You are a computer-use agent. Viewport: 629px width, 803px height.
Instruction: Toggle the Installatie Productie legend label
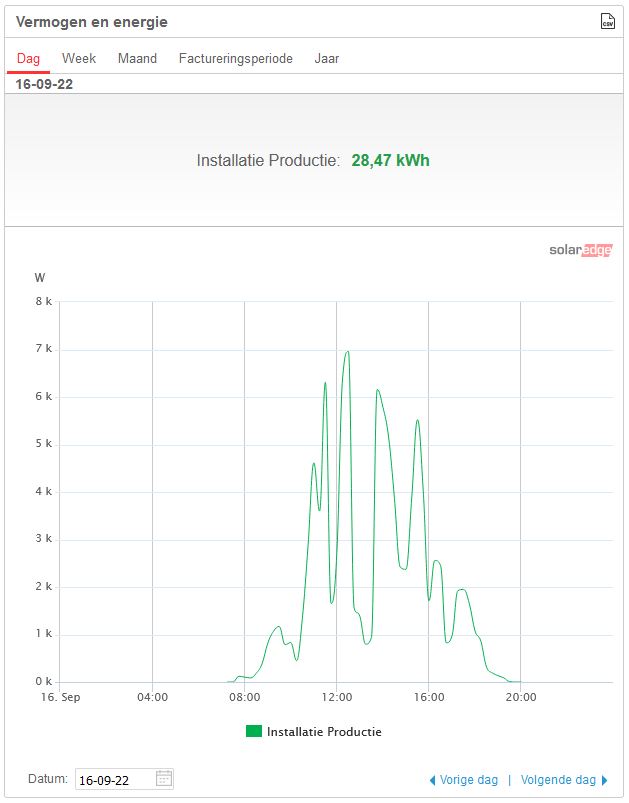tap(324, 732)
